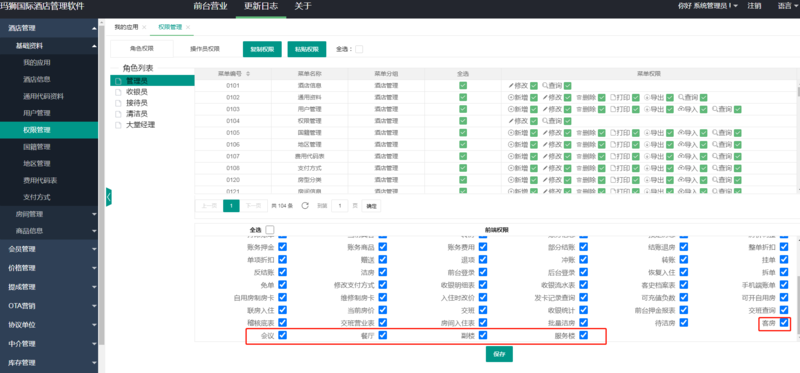Viewport: 800px width, 373px height.
Task: Click the pencil 修改 icon in row 0104
Action: point(511,121)
